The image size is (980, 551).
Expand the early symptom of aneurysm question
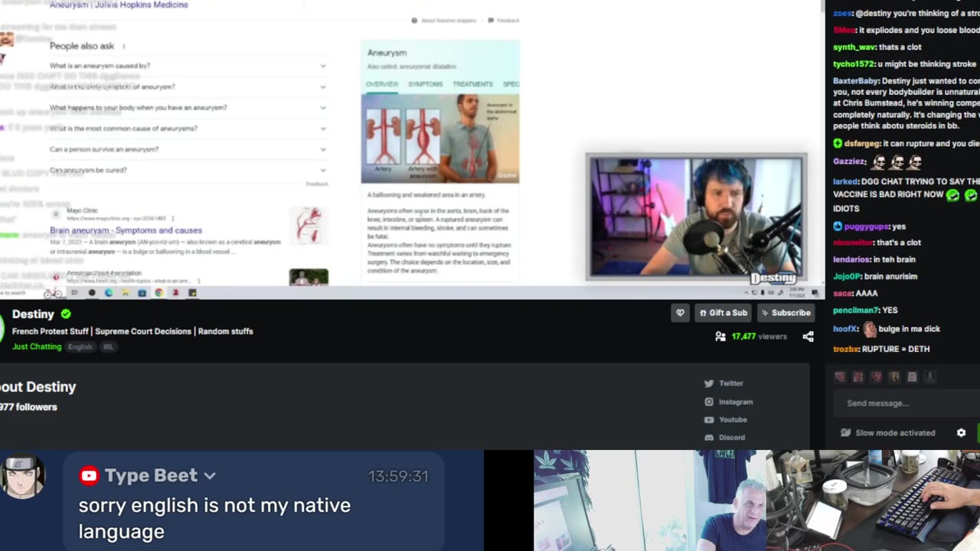(188, 86)
